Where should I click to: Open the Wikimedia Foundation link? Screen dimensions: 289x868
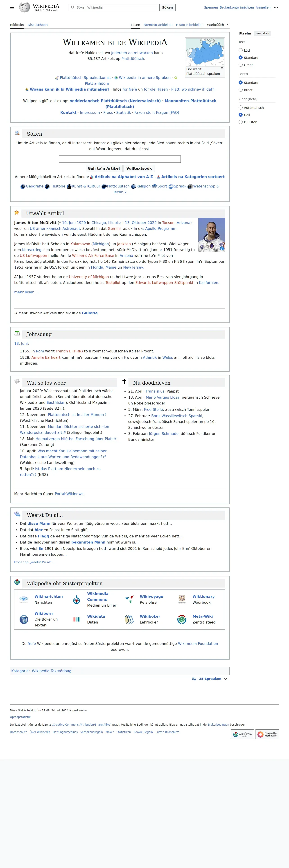click(x=198, y=644)
